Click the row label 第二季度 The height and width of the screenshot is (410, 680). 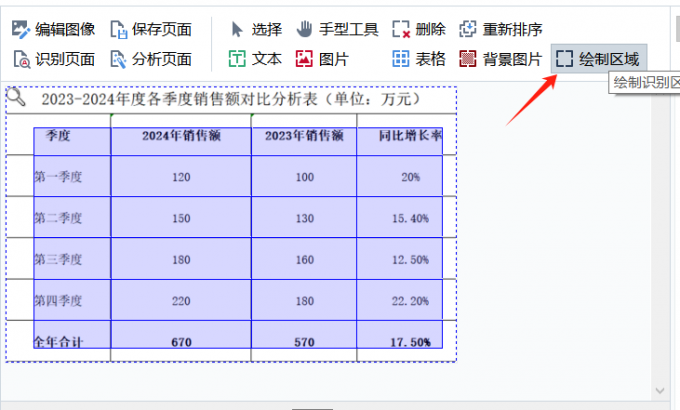[x=58, y=218]
